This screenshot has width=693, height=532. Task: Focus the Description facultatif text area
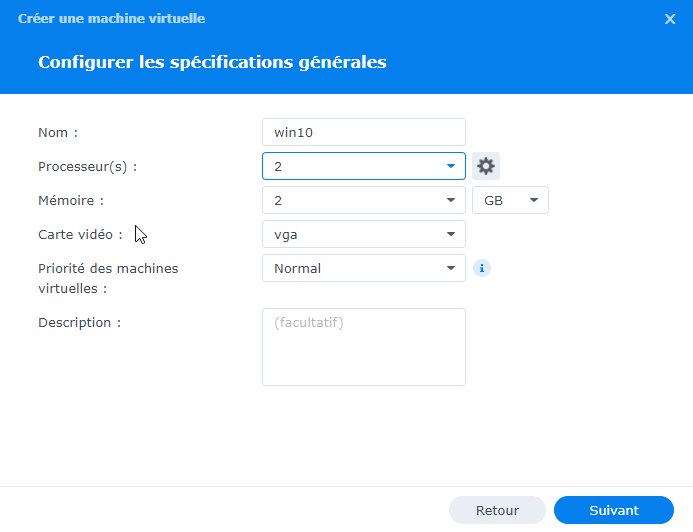point(363,346)
